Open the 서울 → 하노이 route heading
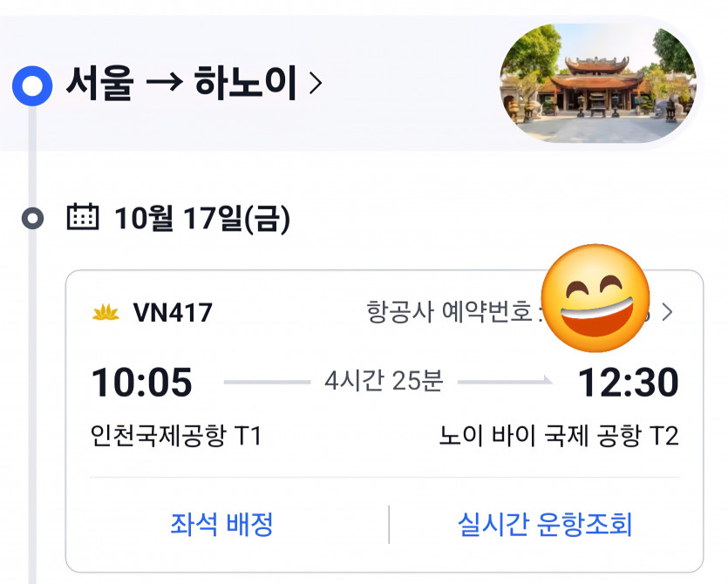Image resolution: width=728 pixels, height=584 pixels. (181, 85)
